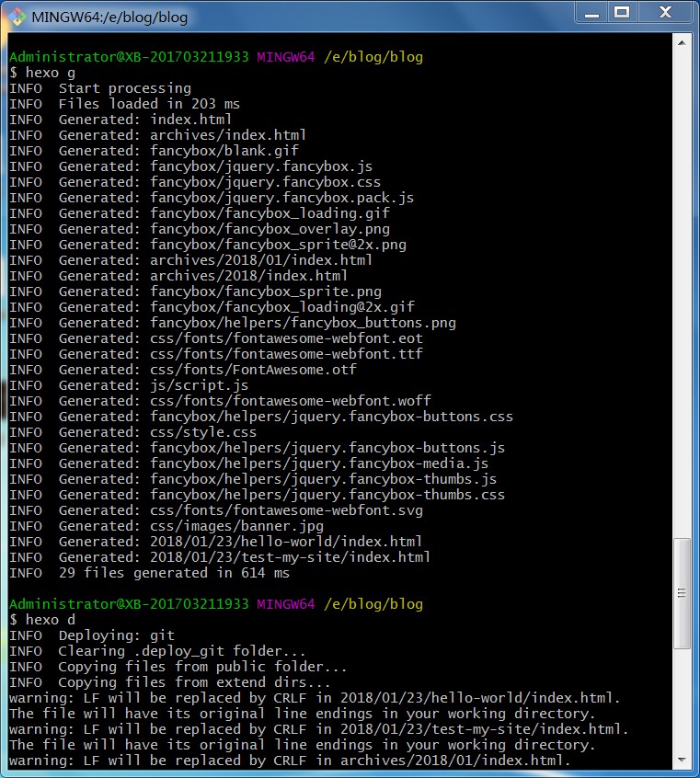Viewport: 700px width, 778px height.
Task: Close the MINGW64 terminal window
Action: click(665, 12)
